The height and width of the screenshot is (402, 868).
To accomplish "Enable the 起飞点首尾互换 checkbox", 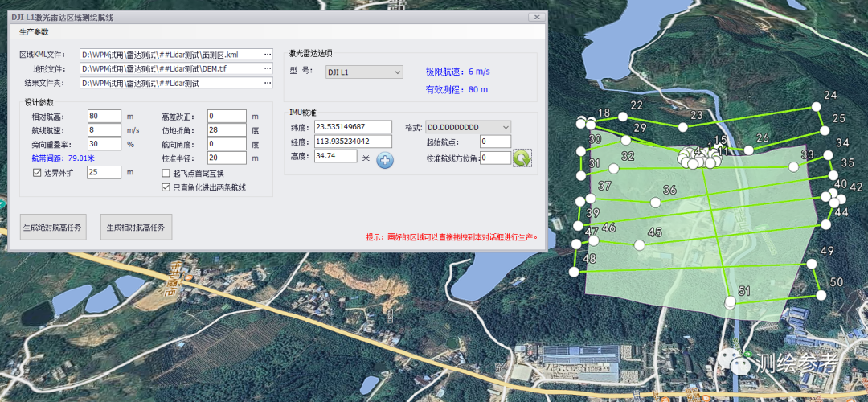I will tap(166, 174).
